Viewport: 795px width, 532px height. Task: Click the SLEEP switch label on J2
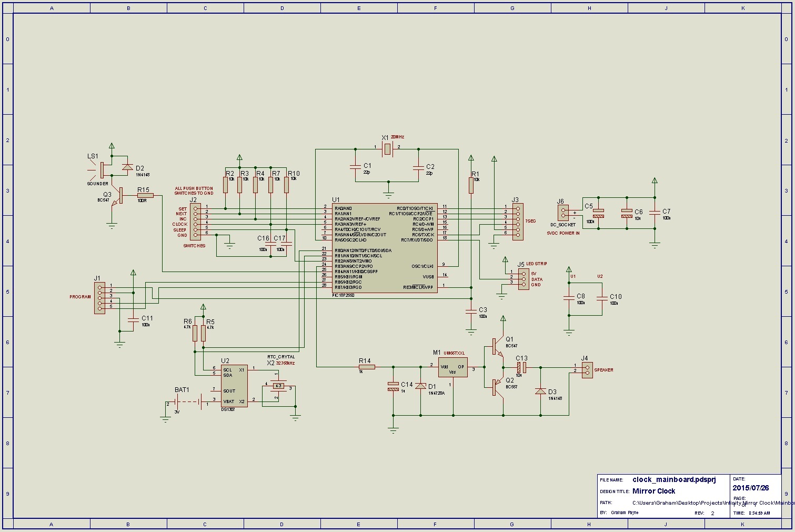click(179, 230)
